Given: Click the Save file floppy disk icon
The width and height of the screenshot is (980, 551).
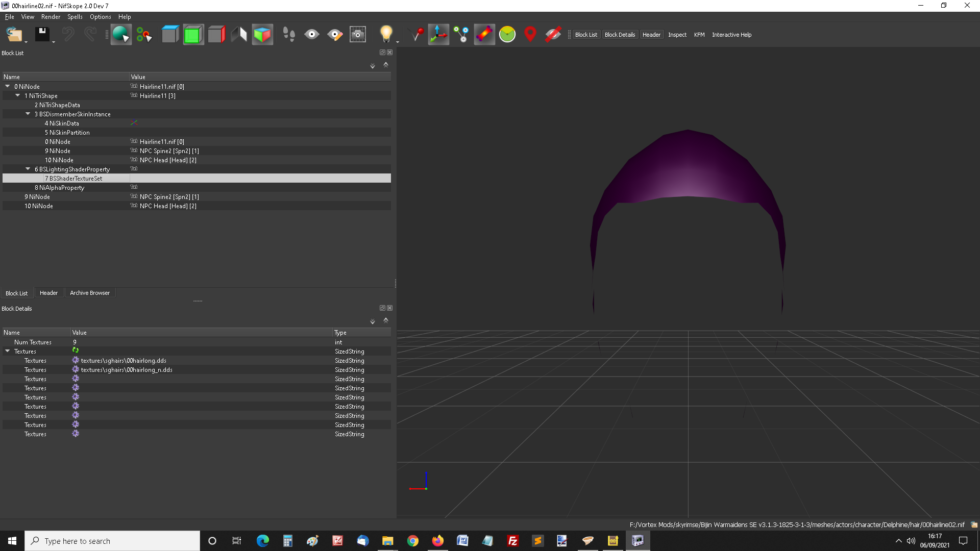Looking at the screenshot, I should point(42,34).
